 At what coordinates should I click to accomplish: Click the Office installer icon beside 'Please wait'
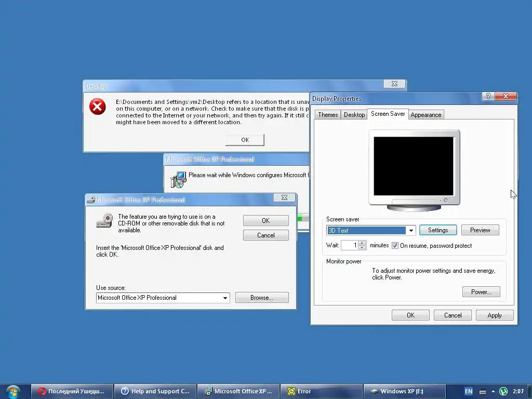point(179,179)
